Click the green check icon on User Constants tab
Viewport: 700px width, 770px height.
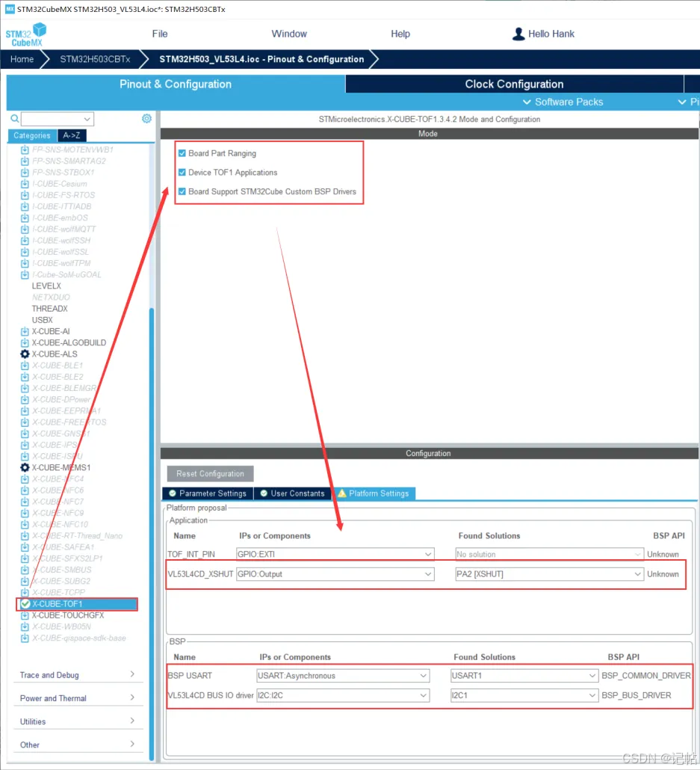click(264, 493)
